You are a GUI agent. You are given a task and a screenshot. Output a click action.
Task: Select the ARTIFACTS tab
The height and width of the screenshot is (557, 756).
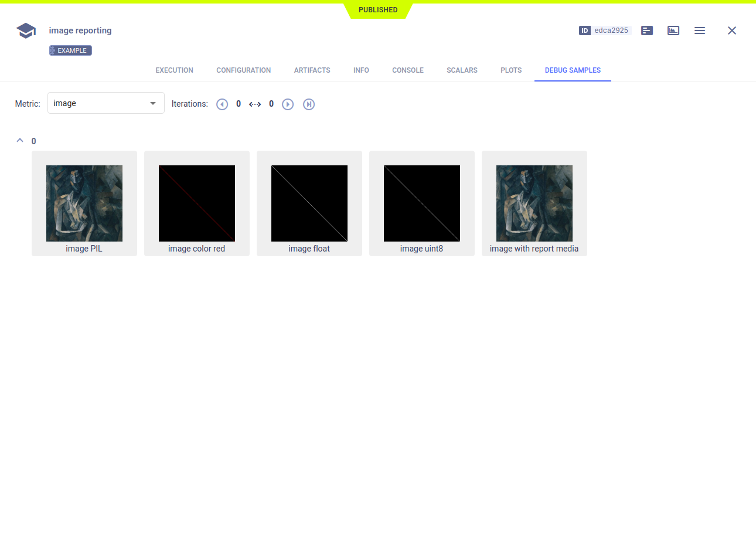(x=312, y=70)
